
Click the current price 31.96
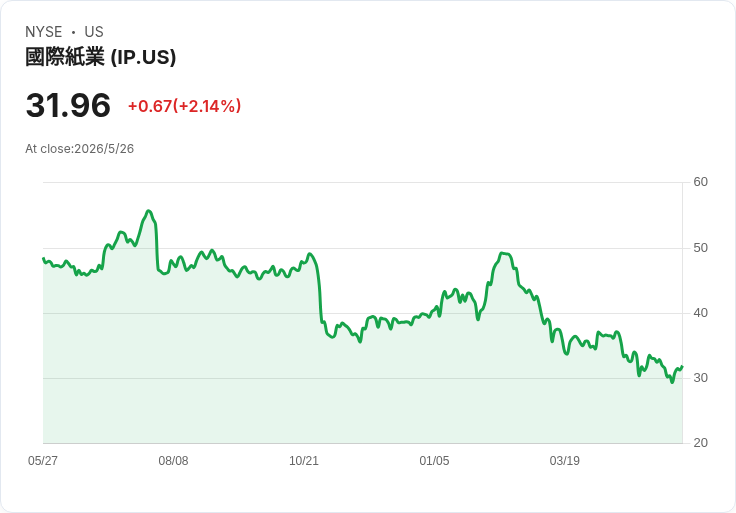click(x=68, y=105)
